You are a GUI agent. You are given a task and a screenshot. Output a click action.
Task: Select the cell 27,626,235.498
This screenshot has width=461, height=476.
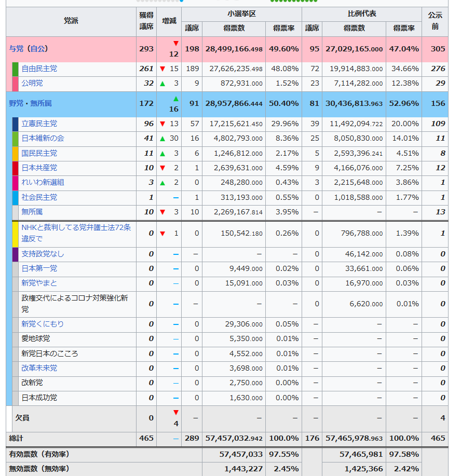(234, 69)
